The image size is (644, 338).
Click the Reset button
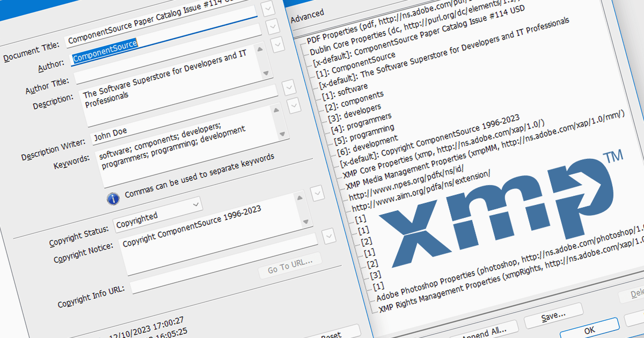pyautogui.click(x=332, y=335)
